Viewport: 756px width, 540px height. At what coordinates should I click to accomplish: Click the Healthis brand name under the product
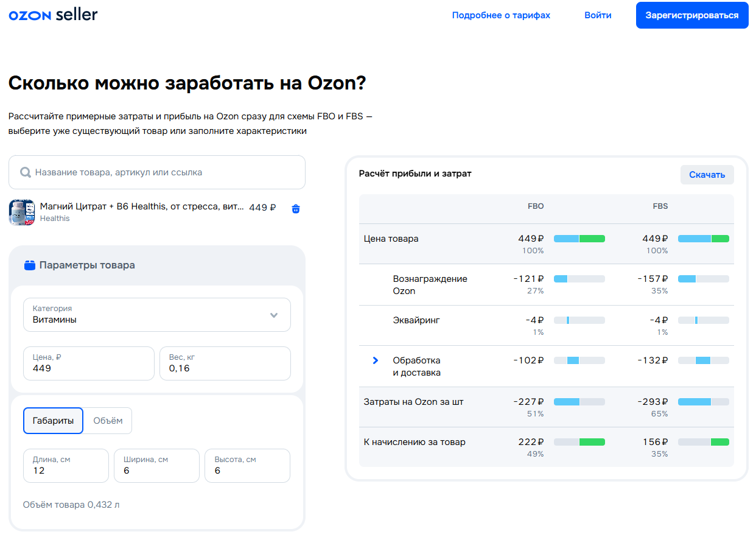[55, 219]
